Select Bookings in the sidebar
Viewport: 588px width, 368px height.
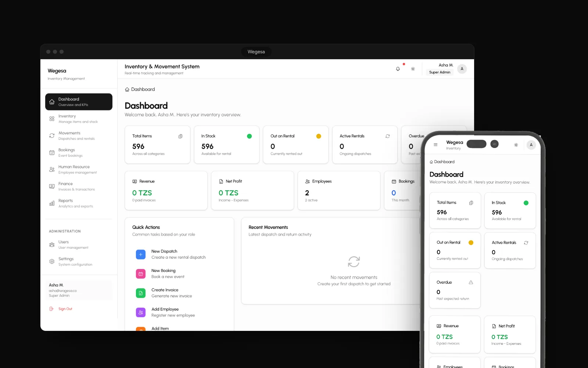(79, 153)
